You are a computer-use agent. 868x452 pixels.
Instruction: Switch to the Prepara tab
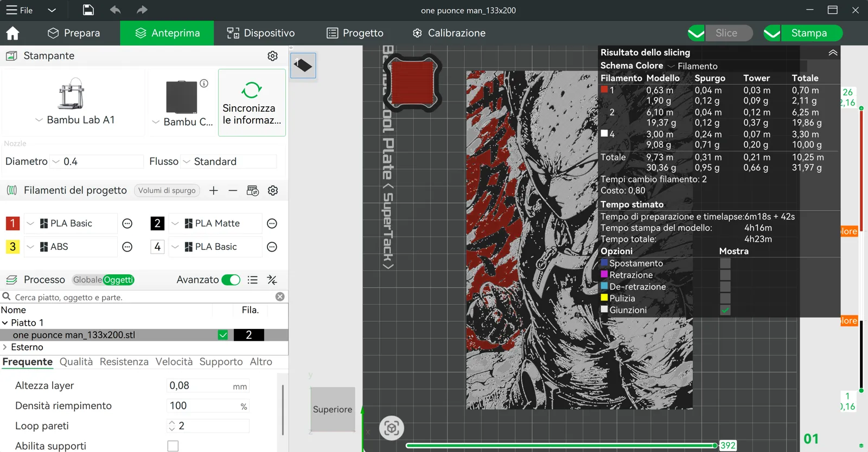click(74, 33)
